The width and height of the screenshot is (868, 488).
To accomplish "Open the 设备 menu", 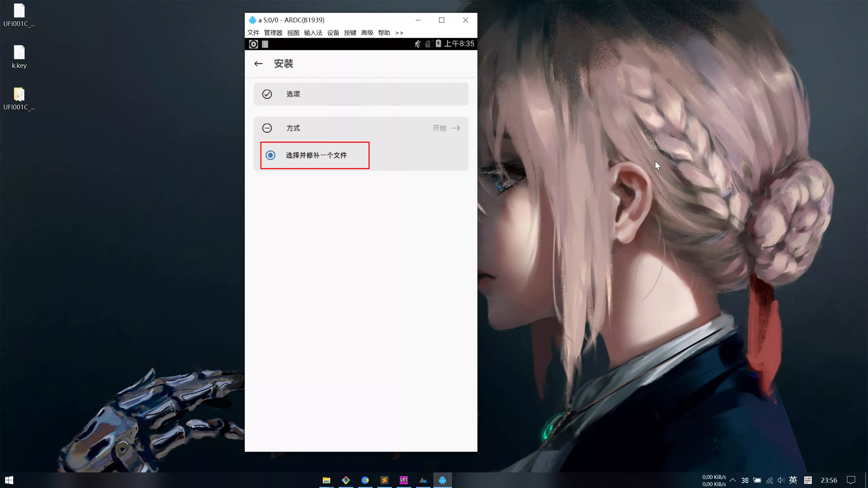I will (333, 33).
